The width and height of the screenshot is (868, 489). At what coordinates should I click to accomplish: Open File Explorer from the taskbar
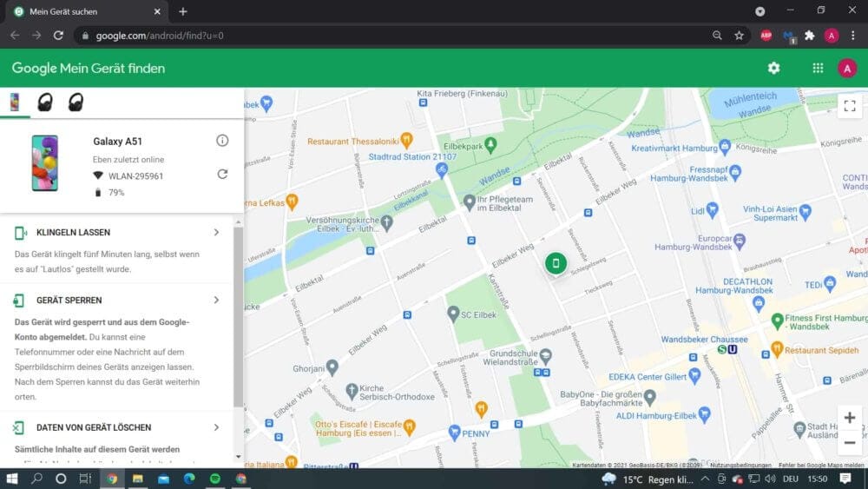[138, 479]
